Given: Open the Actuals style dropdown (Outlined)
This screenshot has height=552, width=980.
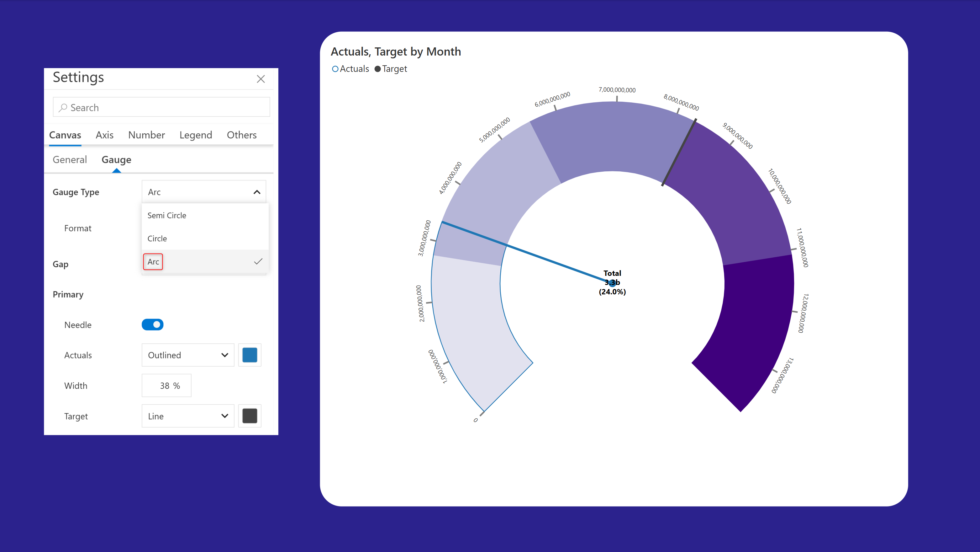Looking at the screenshot, I should [x=187, y=355].
